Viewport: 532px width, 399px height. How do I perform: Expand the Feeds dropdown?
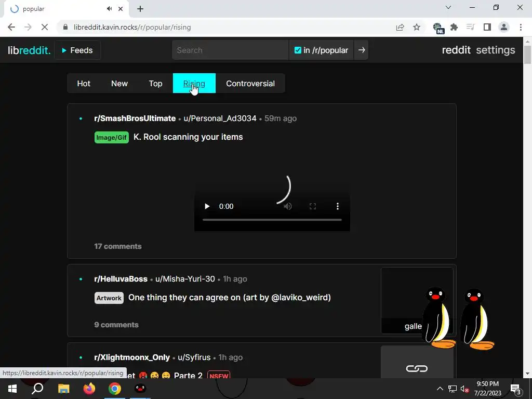tap(77, 50)
